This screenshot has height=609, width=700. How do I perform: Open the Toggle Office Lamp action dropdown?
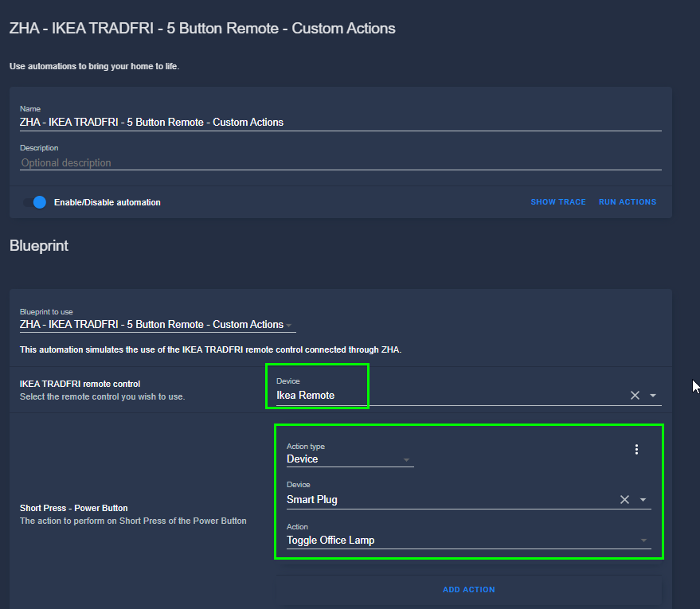469,541
